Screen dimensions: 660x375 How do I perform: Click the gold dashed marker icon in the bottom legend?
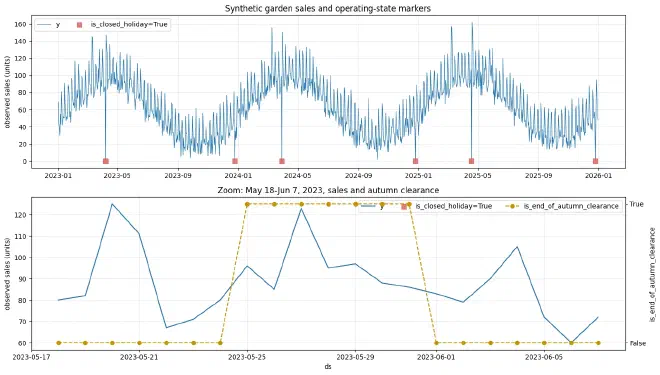pyautogui.click(x=511, y=206)
